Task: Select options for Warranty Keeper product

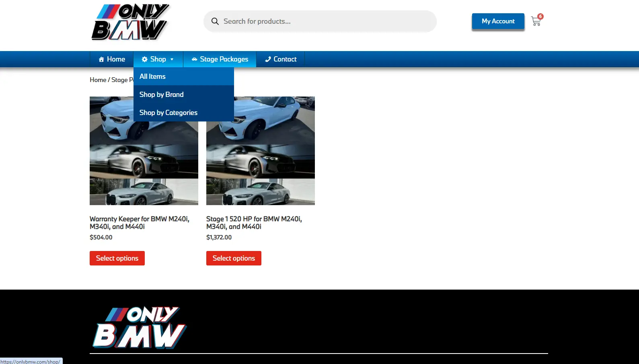Action: point(117,258)
